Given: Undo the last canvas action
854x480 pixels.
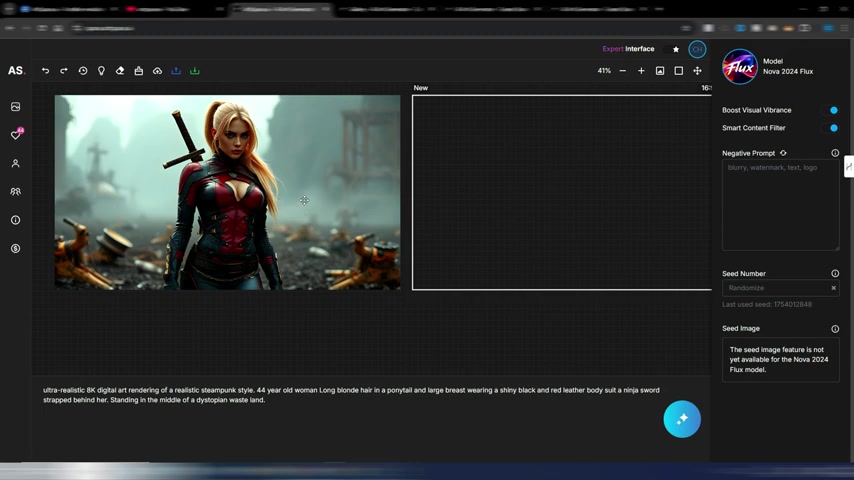Looking at the screenshot, I should coord(45,71).
